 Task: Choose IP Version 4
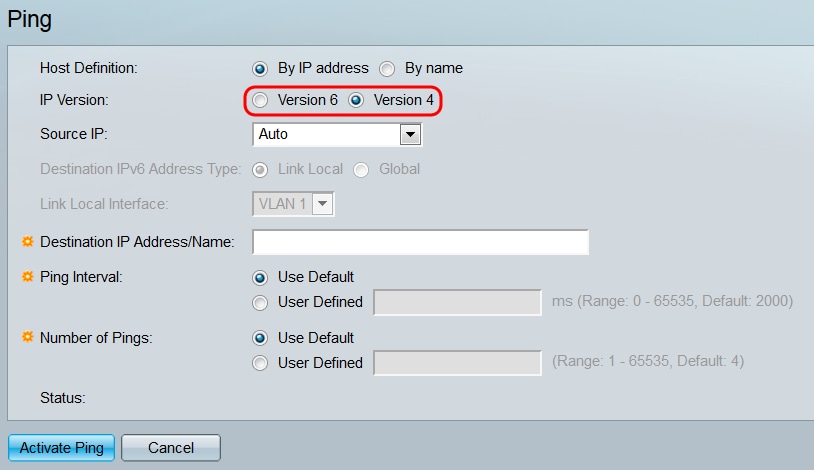356,100
